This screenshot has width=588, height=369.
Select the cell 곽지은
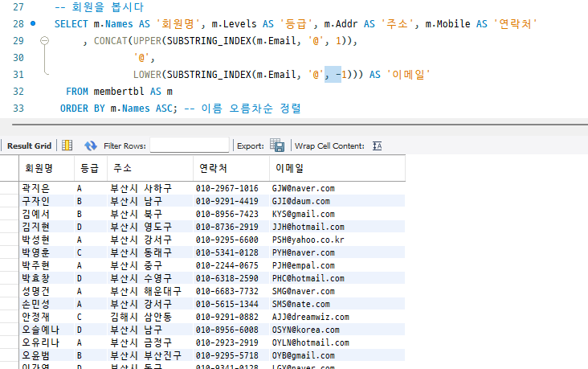(47, 188)
